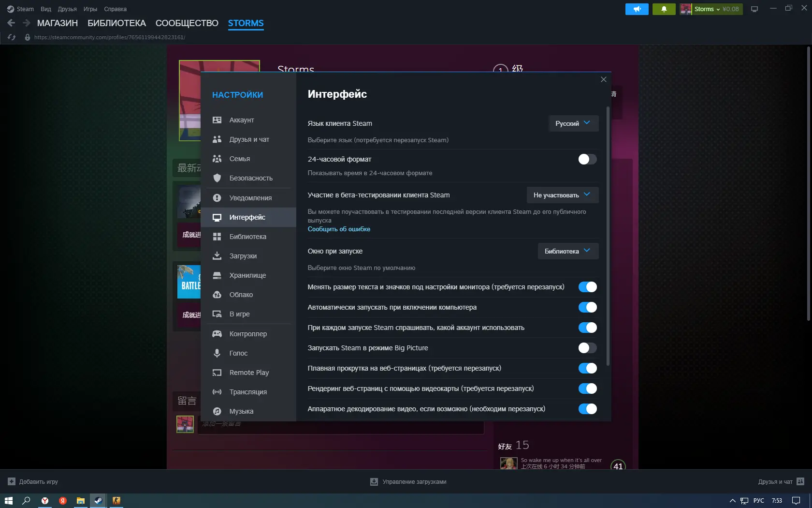Open Windows Start menu
The width and height of the screenshot is (812, 508).
(x=8, y=501)
